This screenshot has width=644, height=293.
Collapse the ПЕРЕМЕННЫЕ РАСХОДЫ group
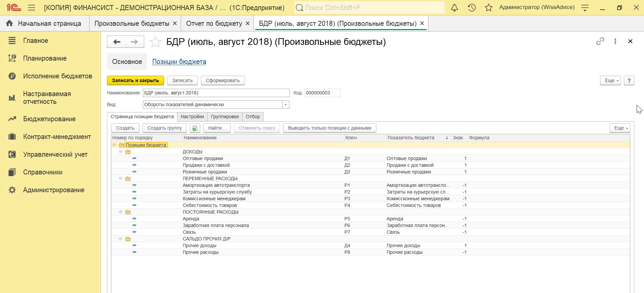121,178
